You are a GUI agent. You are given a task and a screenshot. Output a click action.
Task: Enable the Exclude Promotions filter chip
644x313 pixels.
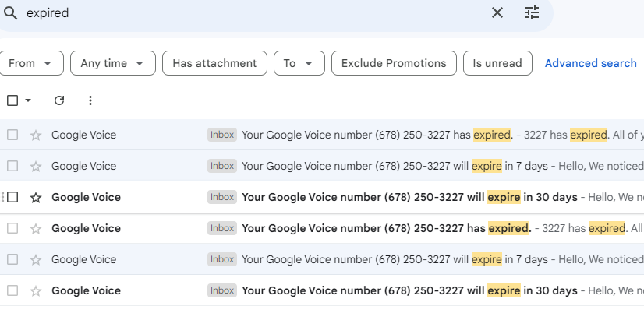point(394,63)
